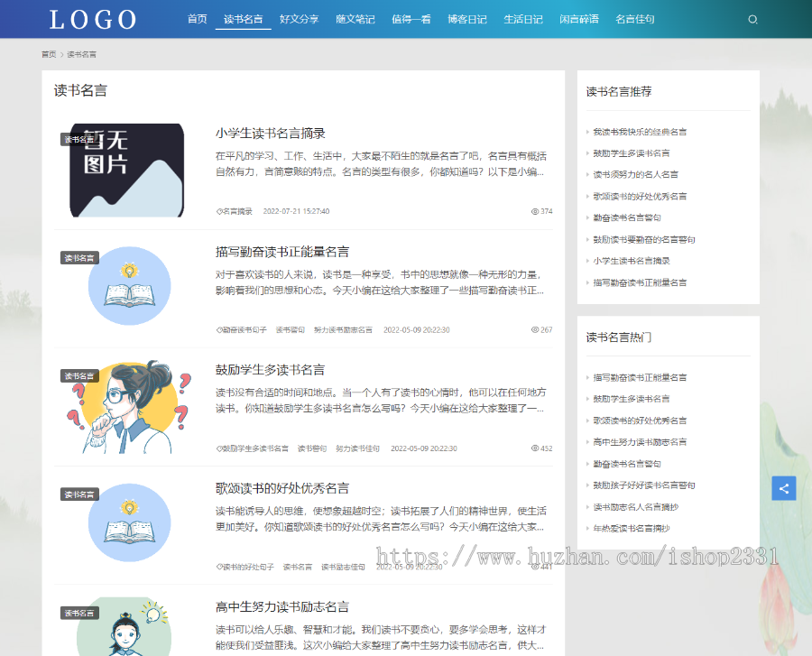Click the 读书名言热门 sidebar heading
Screen dimensions: 812x656
[619, 337]
